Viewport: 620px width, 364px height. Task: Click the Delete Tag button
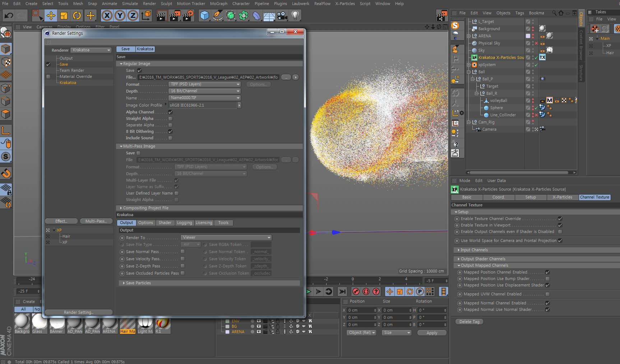click(x=469, y=322)
